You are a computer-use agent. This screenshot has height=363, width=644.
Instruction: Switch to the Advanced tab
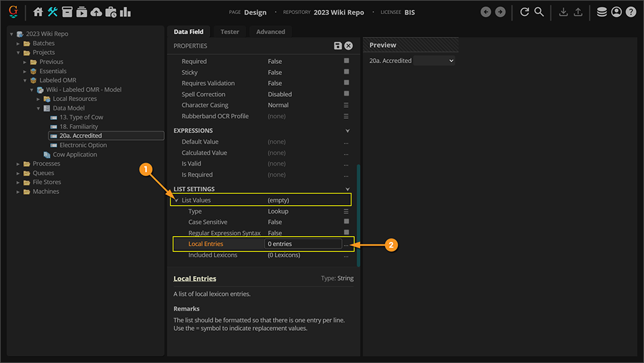(270, 32)
